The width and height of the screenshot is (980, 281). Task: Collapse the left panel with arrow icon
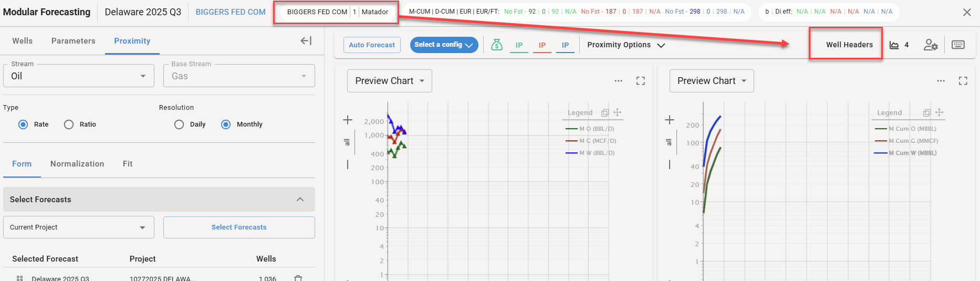click(306, 41)
